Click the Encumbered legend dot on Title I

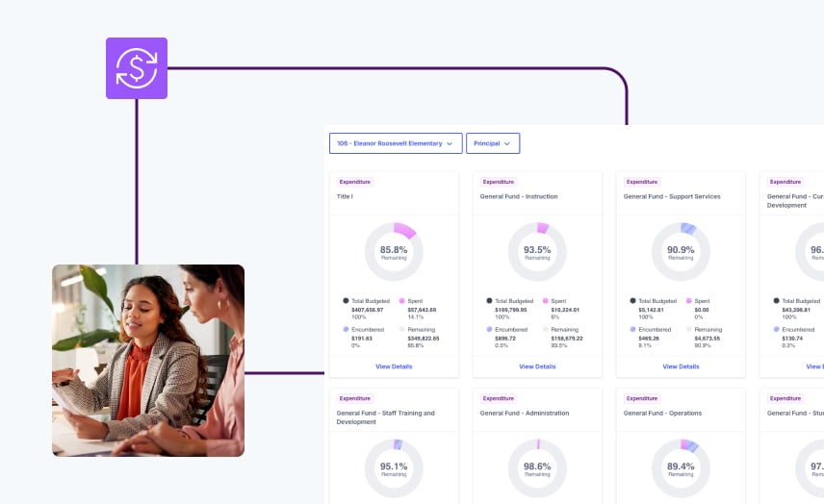pyautogui.click(x=346, y=329)
